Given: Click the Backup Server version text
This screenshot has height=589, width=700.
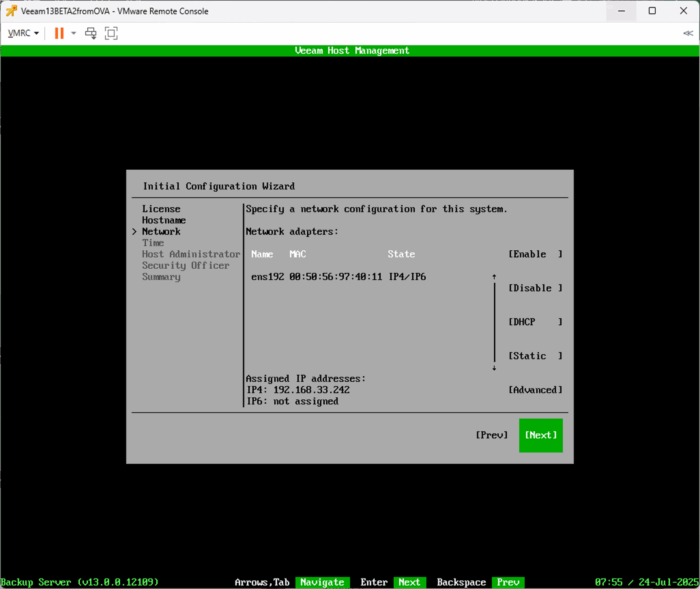Looking at the screenshot, I should [79, 582].
